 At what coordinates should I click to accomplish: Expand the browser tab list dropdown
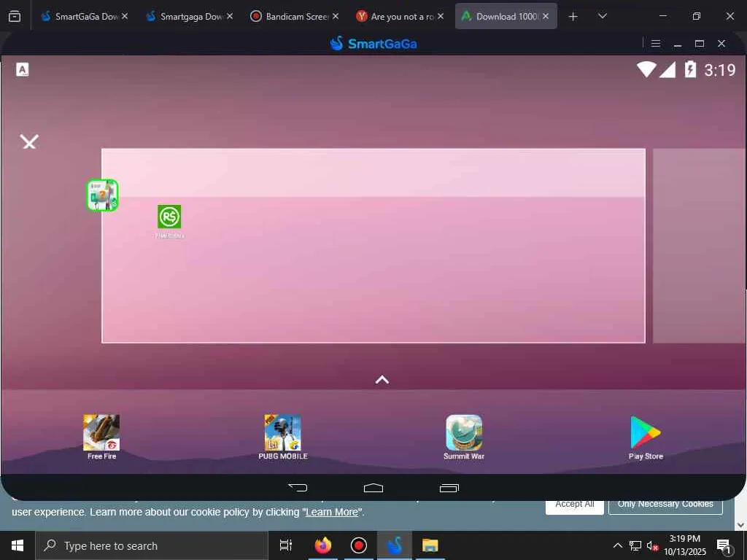pos(602,16)
